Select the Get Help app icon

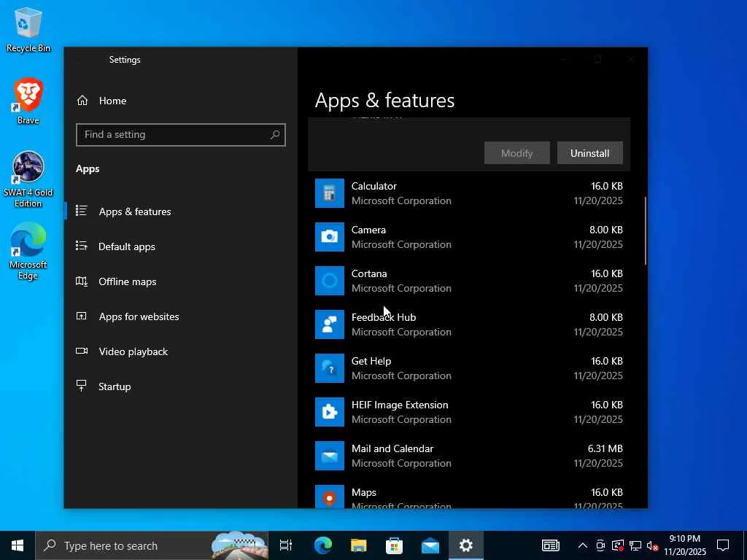329,368
